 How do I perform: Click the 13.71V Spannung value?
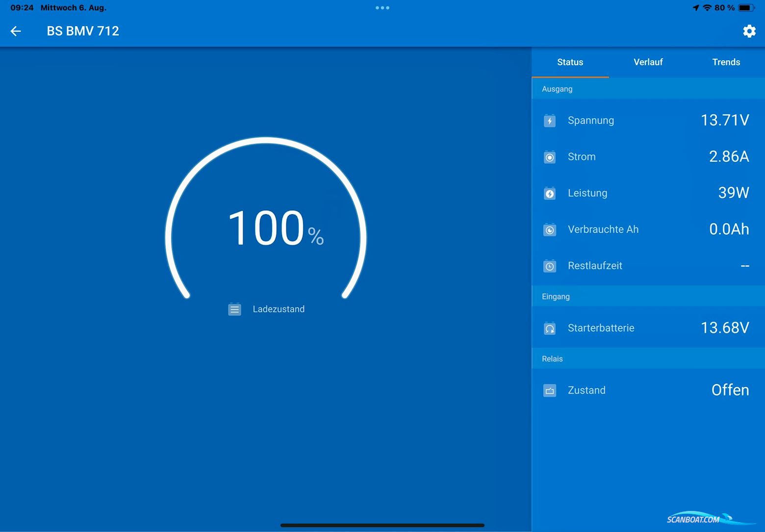pos(724,120)
